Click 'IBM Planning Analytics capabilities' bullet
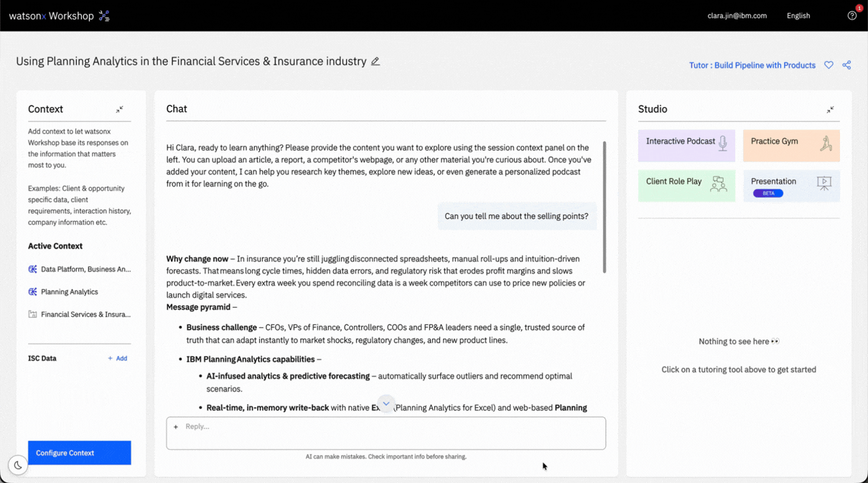868x483 pixels. pos(251,360)
